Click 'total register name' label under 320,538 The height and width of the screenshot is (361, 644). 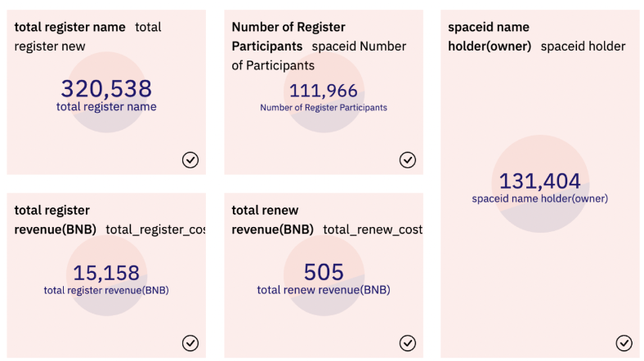coord(106,107)
